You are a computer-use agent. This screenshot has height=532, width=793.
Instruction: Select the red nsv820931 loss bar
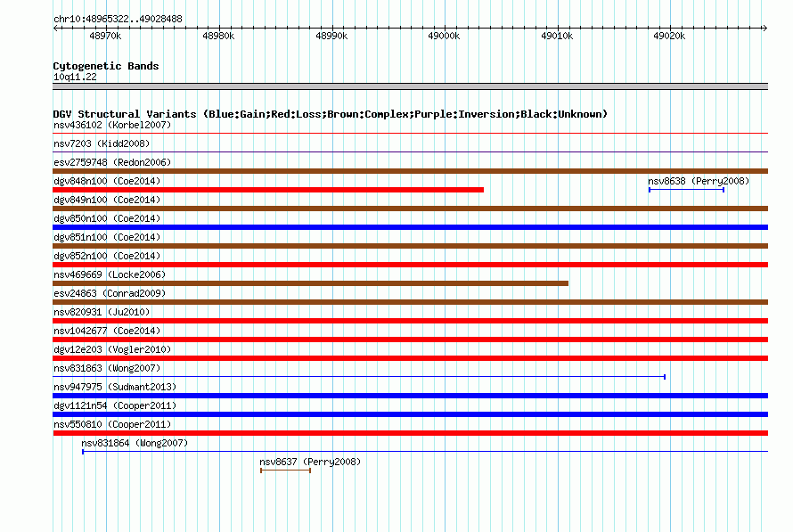pyautogui.click(x=410, y=321)
